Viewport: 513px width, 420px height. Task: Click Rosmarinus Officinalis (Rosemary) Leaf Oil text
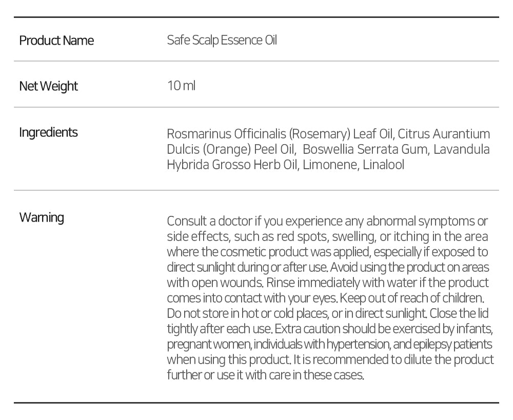pos(281,134)
